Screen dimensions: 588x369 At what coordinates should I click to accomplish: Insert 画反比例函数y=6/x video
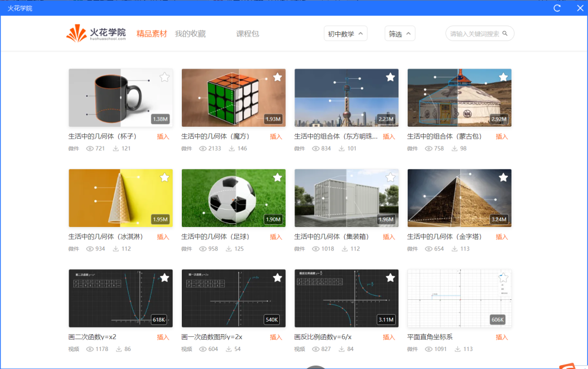pyautogui.click(x=389, y=337)
